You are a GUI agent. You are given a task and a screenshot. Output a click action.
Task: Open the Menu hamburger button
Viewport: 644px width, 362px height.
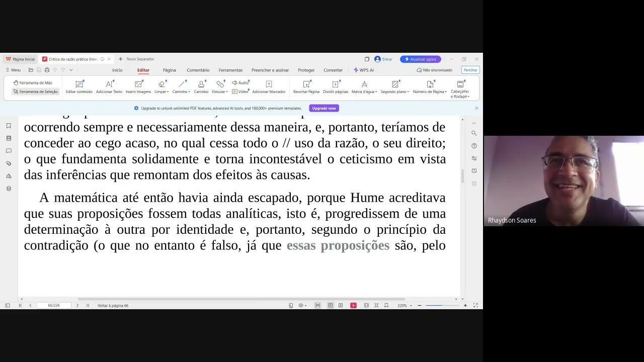coord(13,70)
